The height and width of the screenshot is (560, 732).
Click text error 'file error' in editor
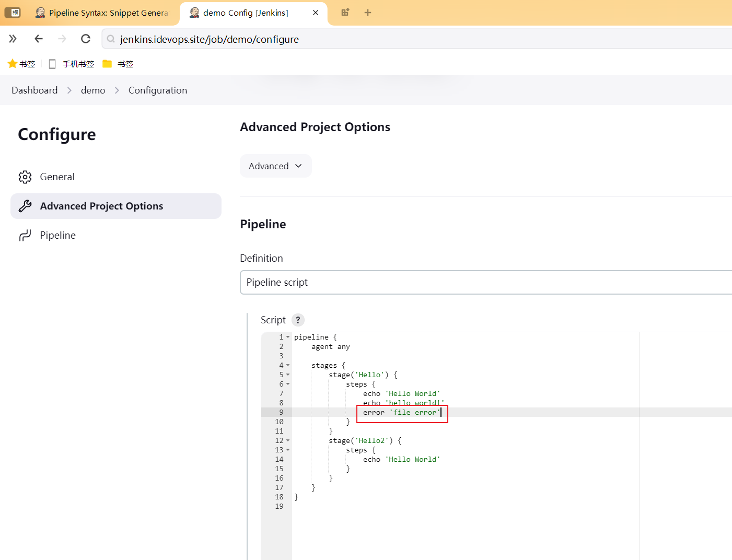click(402, 413)
